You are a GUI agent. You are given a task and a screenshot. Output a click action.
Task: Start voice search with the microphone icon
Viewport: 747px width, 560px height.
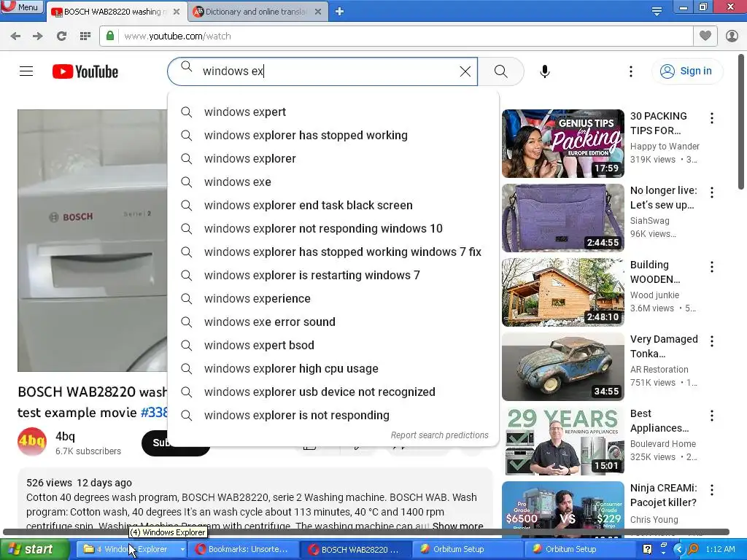(x=545, y=71)
